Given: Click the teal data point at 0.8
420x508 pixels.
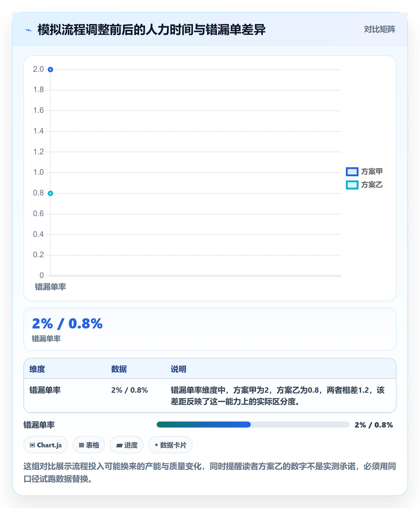Looking at the screenshot, I should (50, 193).
